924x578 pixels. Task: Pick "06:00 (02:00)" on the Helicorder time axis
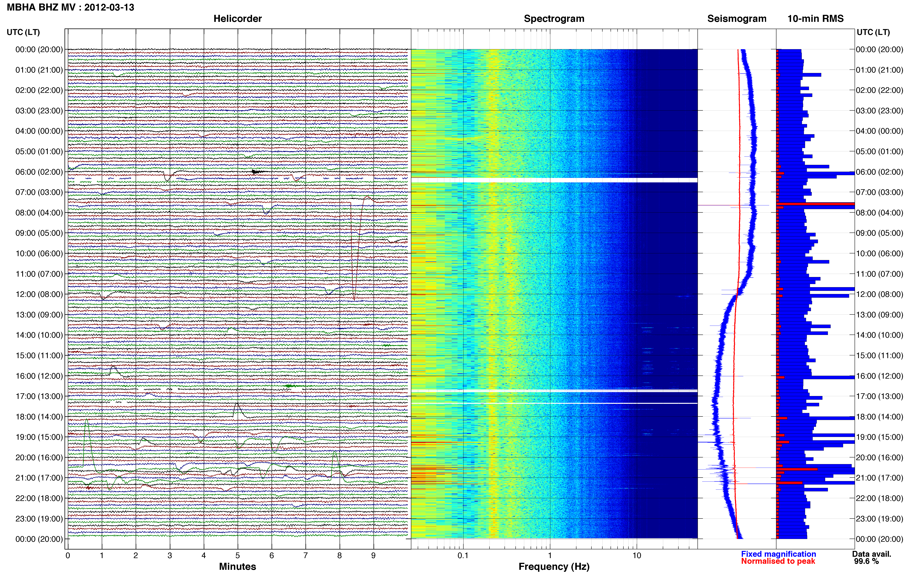(x=39, y=172)
